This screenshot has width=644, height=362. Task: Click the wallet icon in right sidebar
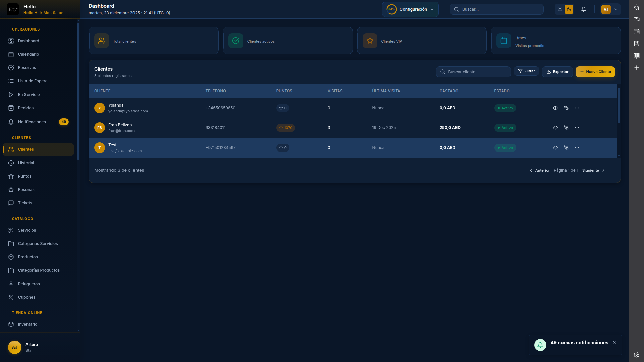[637, 32]
